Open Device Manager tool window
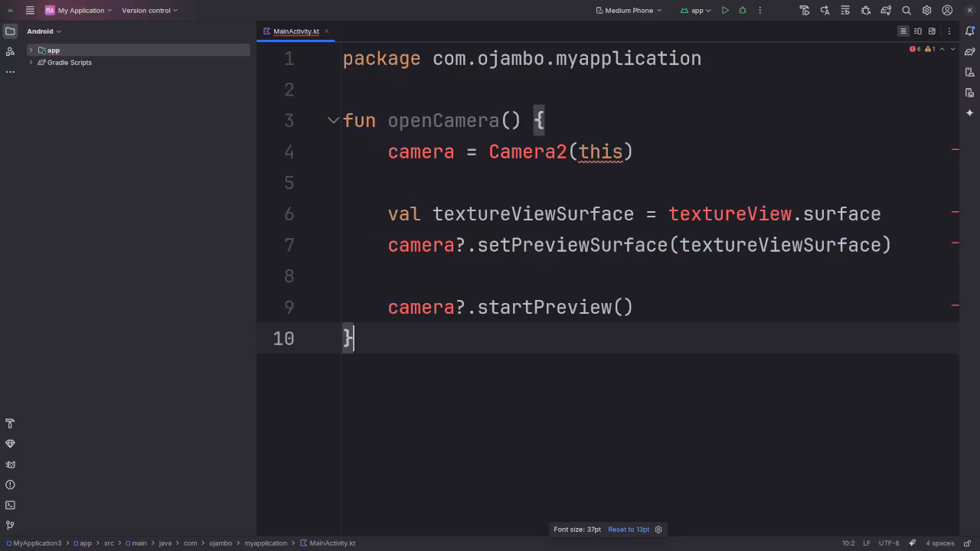The height and width of the screenshot is (551, 980). click(970, 72)
